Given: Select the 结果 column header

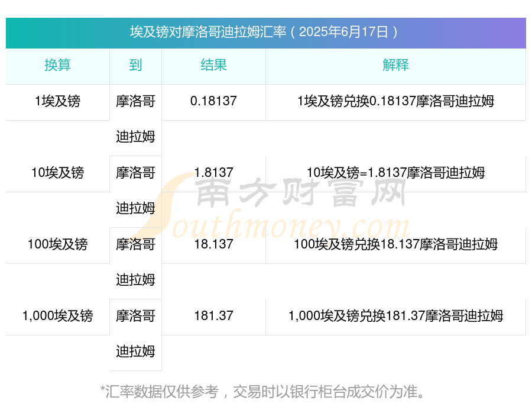Looking at the screenshot, I should pos(213,65).
